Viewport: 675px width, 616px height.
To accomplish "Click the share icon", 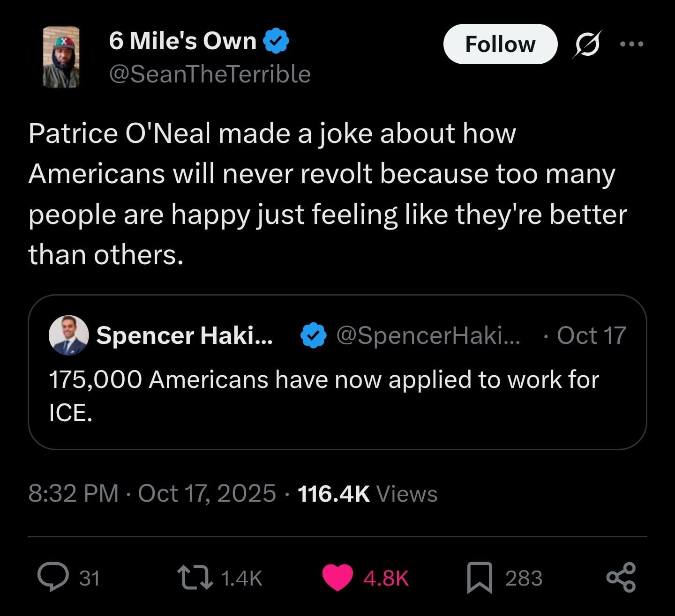I will coord(621,577).
